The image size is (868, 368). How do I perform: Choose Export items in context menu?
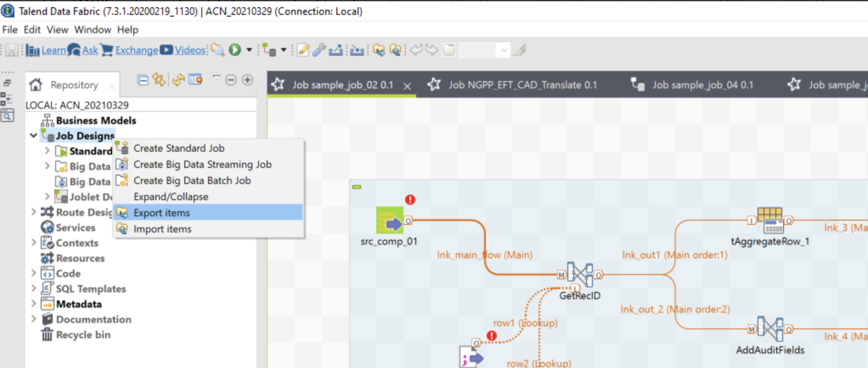209,212
